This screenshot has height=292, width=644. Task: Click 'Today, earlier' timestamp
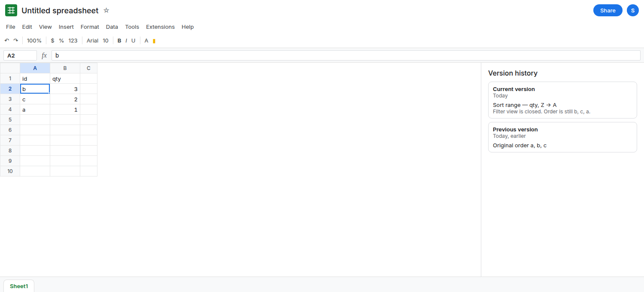[x=509, y=136]
